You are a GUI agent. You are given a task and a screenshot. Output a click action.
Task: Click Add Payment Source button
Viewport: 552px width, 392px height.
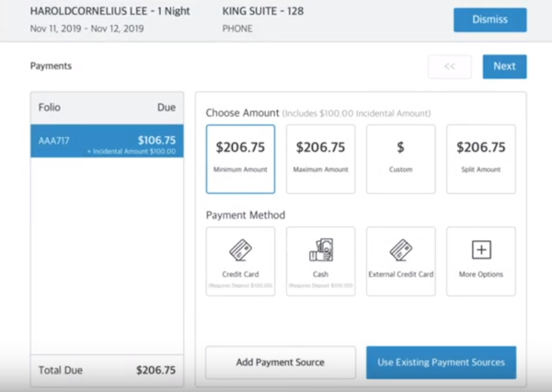[281, 363]
